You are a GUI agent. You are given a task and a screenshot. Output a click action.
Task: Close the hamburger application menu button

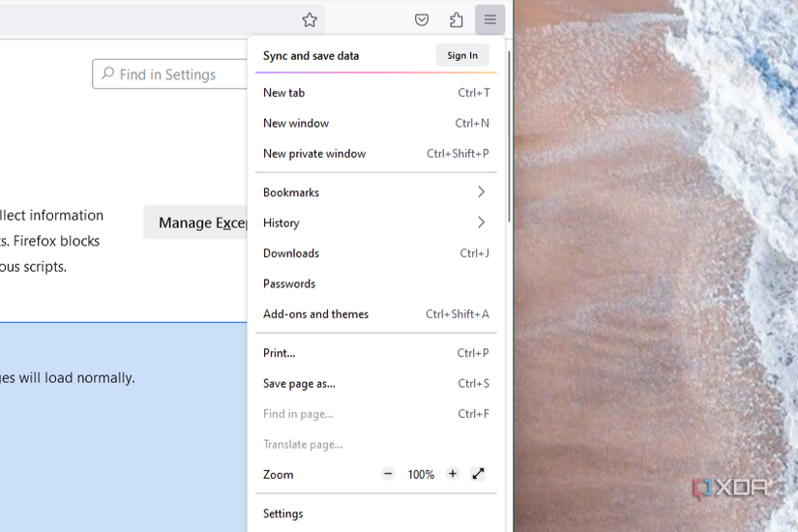pyautogui.click(x=490, y=19)
